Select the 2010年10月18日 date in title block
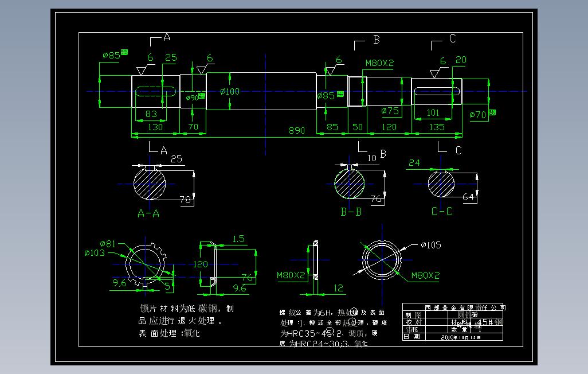The height and width of the screenshot is (374, 588). tap(461, 337)
